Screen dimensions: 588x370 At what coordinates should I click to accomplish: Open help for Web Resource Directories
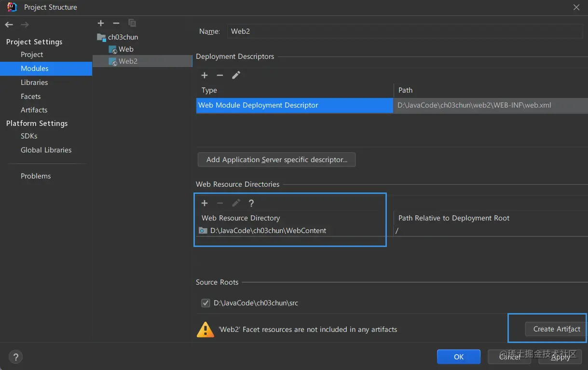pos(251,203)
